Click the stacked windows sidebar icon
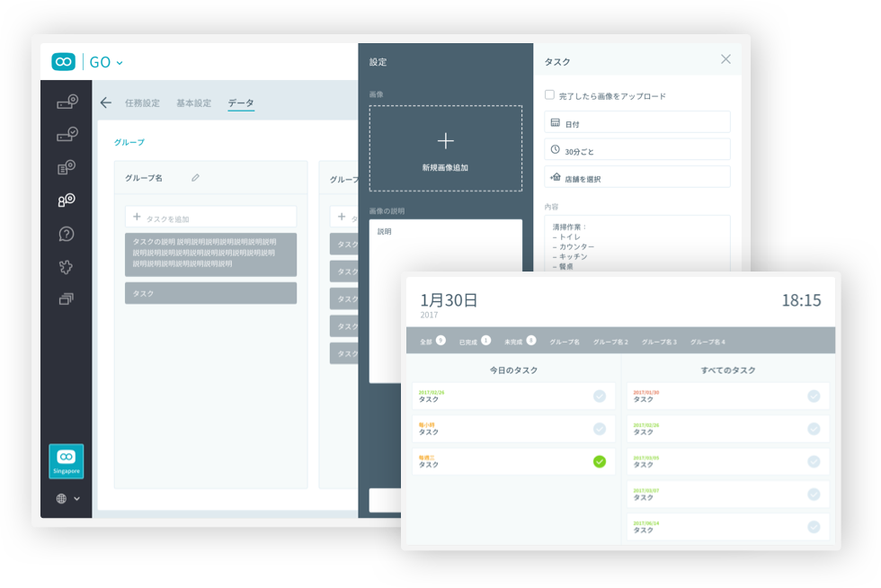Viewport: 881px width, 588px height. tap(66, 299)
